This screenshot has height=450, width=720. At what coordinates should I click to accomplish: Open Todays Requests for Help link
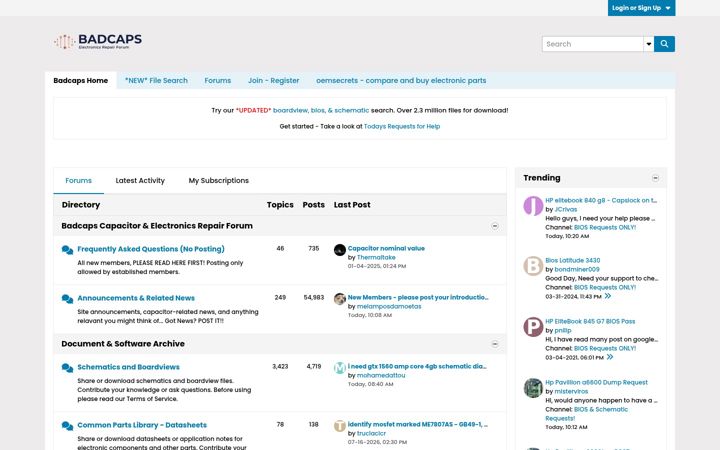coord(402,126)
